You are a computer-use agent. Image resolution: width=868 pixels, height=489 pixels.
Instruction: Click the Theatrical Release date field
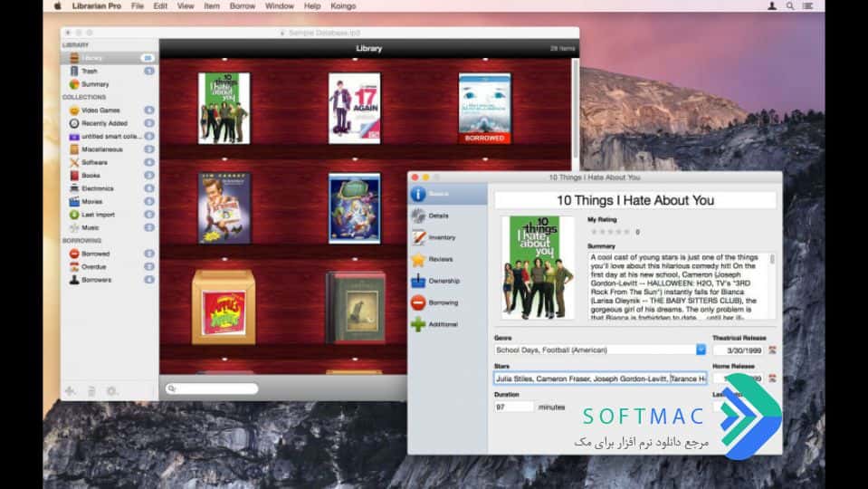[738, 350]
